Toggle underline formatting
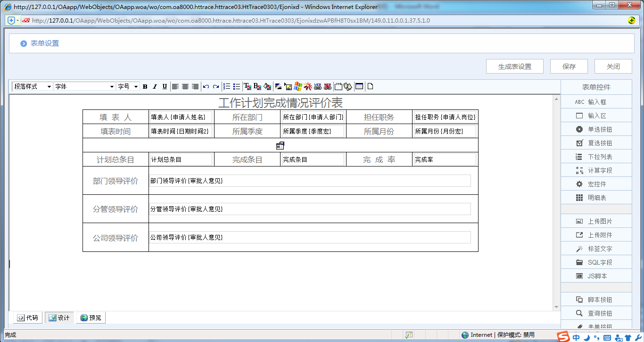This screenshot has height=342, width=644. pyautogui.click(x=164, y=86)
